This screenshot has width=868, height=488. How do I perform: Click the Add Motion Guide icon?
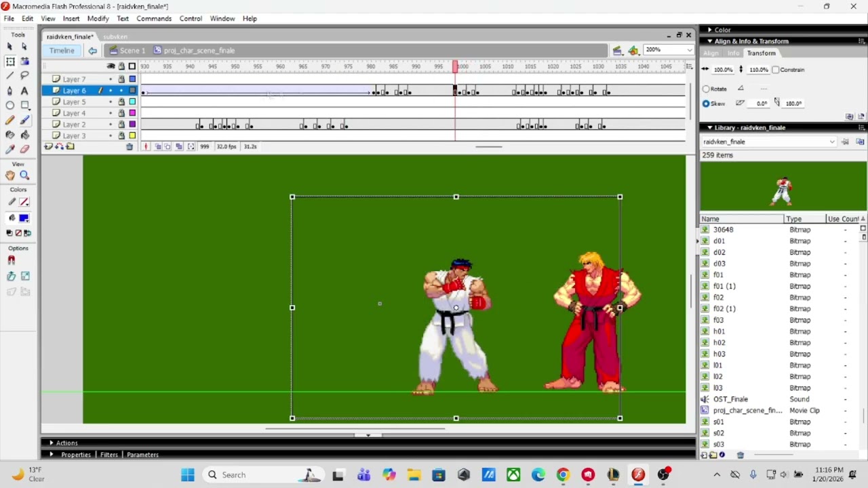(59, 146)
